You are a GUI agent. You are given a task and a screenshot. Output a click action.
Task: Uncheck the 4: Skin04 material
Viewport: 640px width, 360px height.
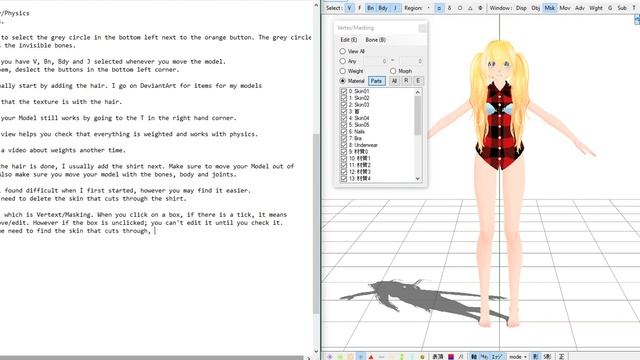tap(344, 118)
